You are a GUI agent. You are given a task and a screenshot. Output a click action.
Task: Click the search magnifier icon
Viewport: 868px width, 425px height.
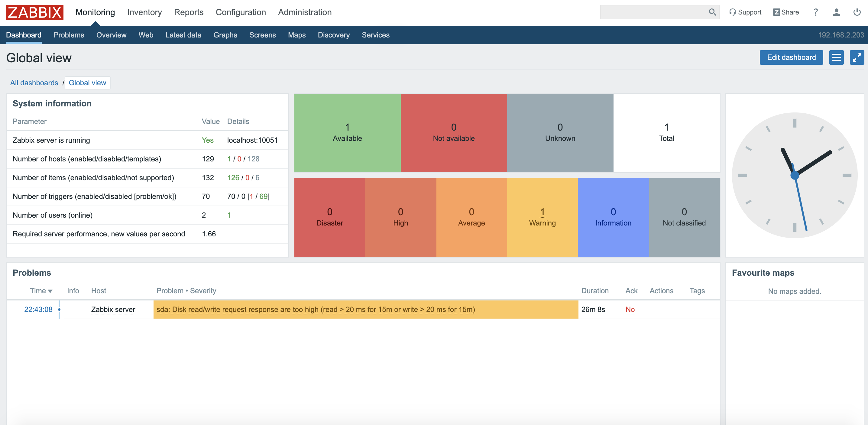click(x=712, y=12)
